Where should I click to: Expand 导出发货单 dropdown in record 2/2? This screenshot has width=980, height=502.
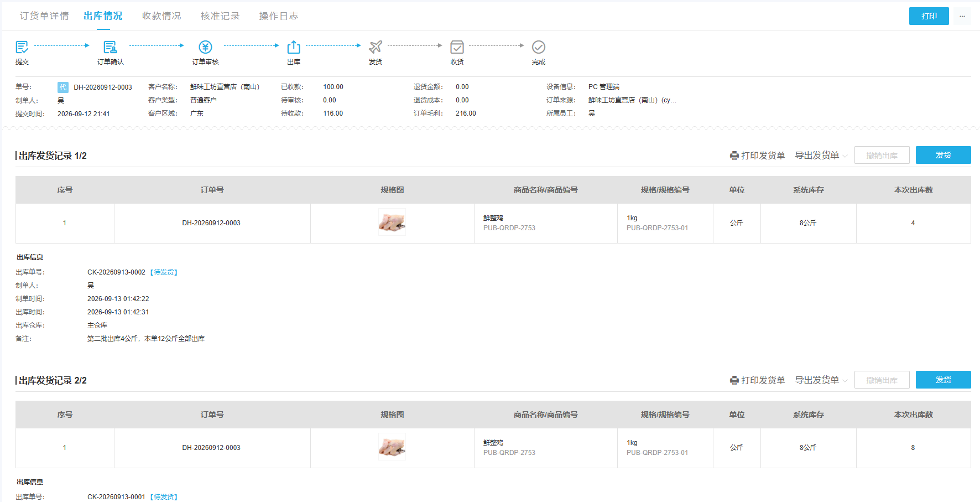pos(821,380)
